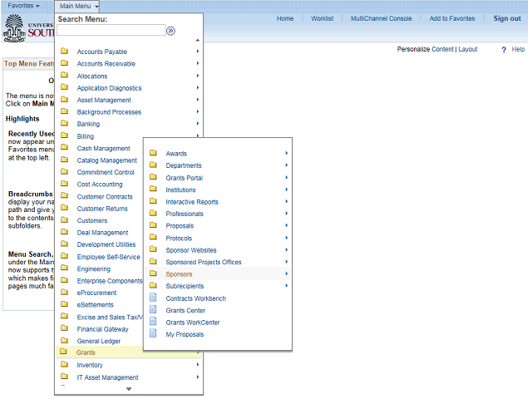Click the search go arrow button

click(x=170, y=31)
